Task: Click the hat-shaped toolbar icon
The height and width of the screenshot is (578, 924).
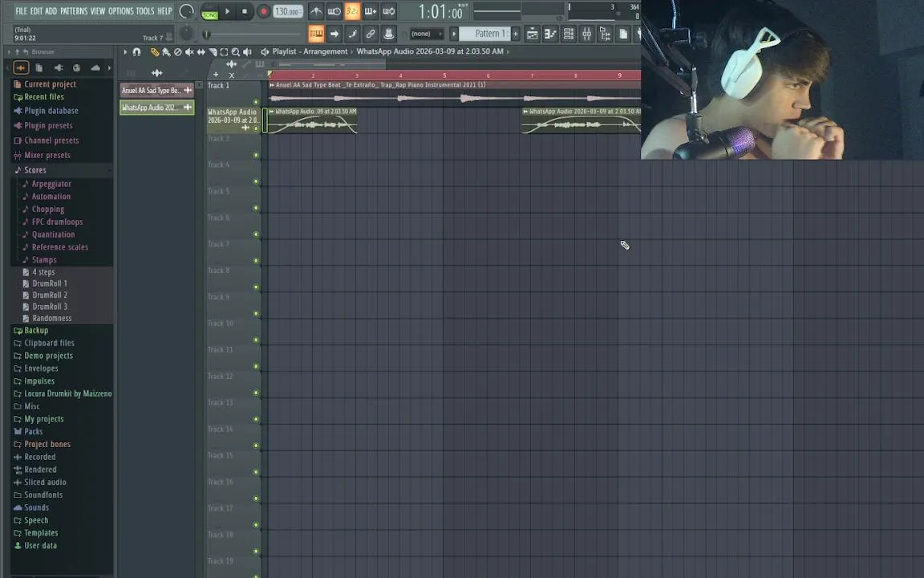Action: pyautogui.click(x=389, y=35)
